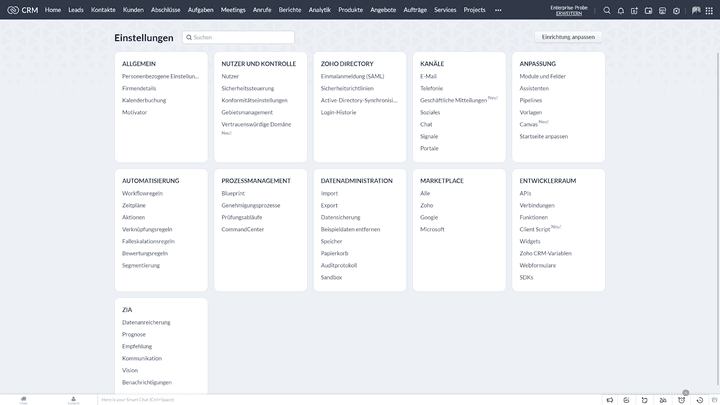720x405 pixels.
Task: Open the notifications bell icon
Action: coord(620,10)
